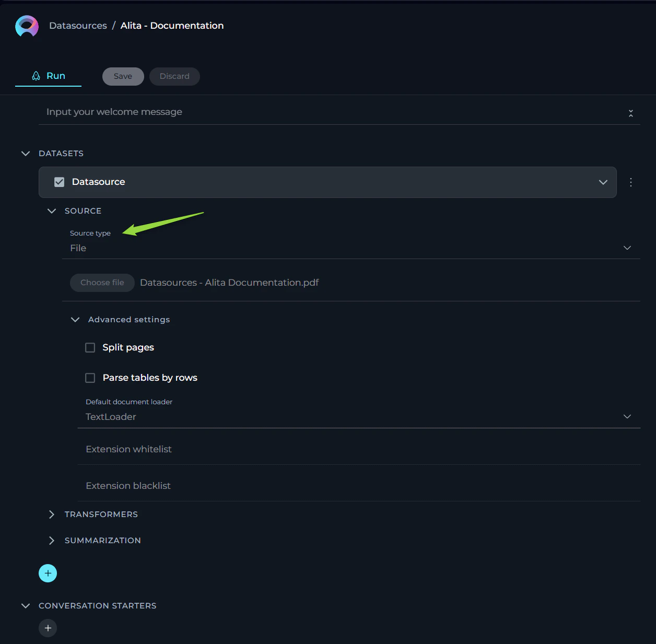Enable Parse tables by rows
This screenshot has height=644, width=656.
point(90,378)
